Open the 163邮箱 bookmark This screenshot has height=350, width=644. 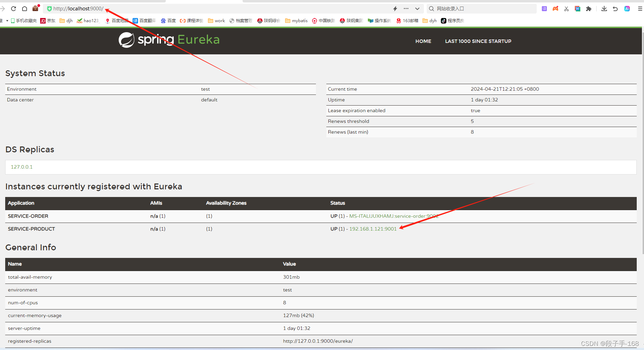[407, 21]
